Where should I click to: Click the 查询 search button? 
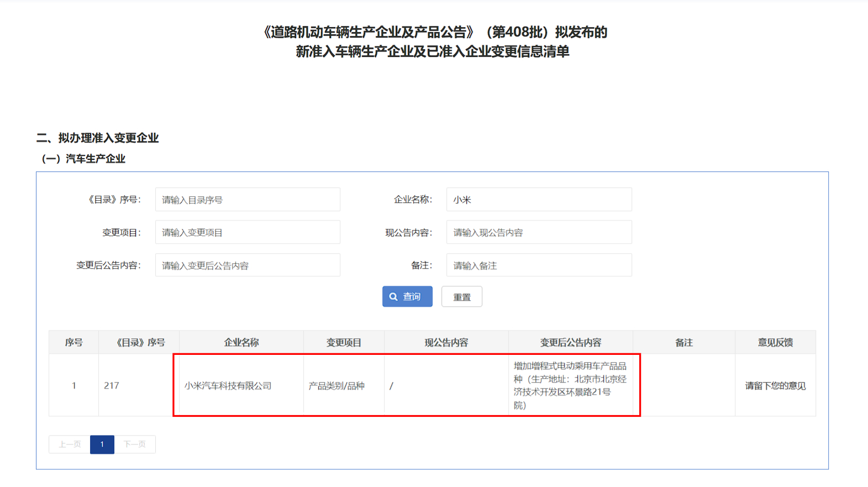407,297
